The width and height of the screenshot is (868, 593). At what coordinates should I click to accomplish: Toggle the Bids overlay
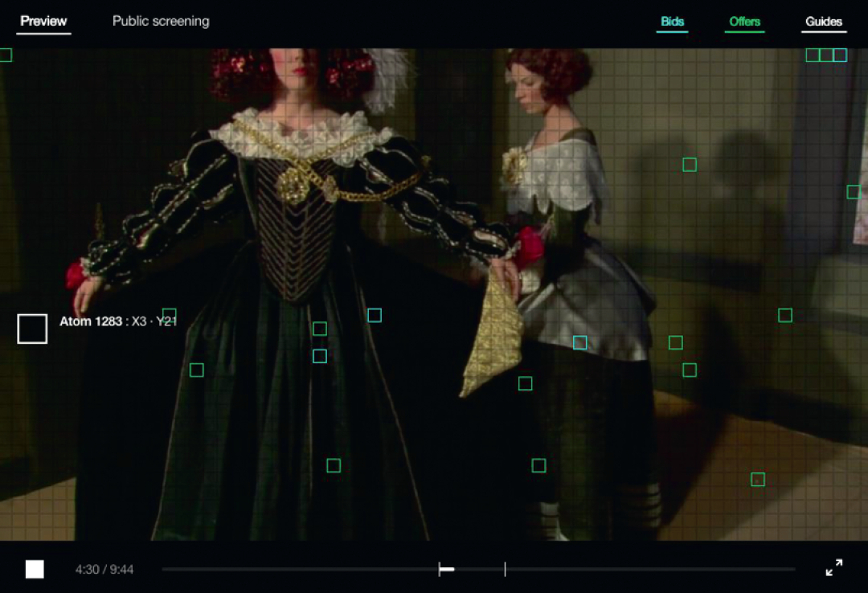pyautogui.click(x=672, y=22)
